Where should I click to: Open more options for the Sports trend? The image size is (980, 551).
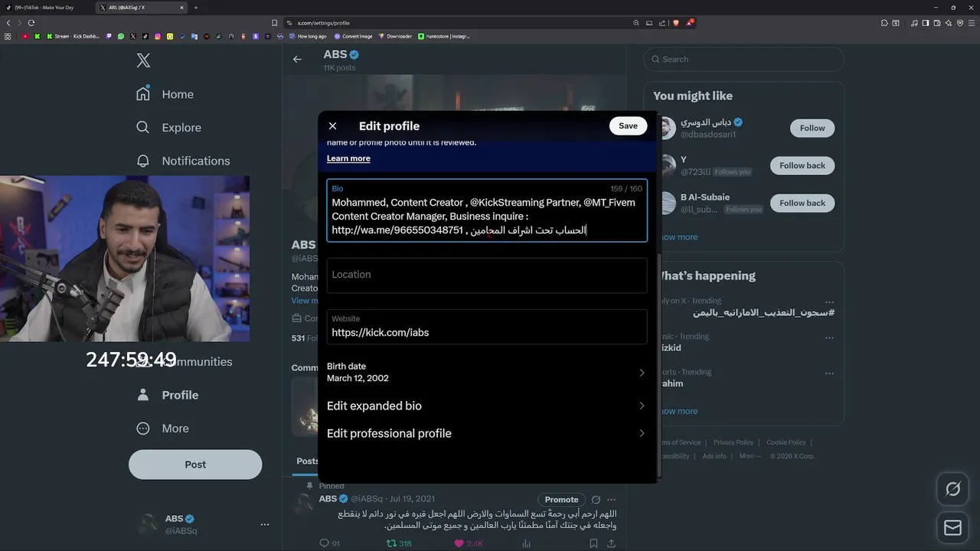[x=829, y=373]
